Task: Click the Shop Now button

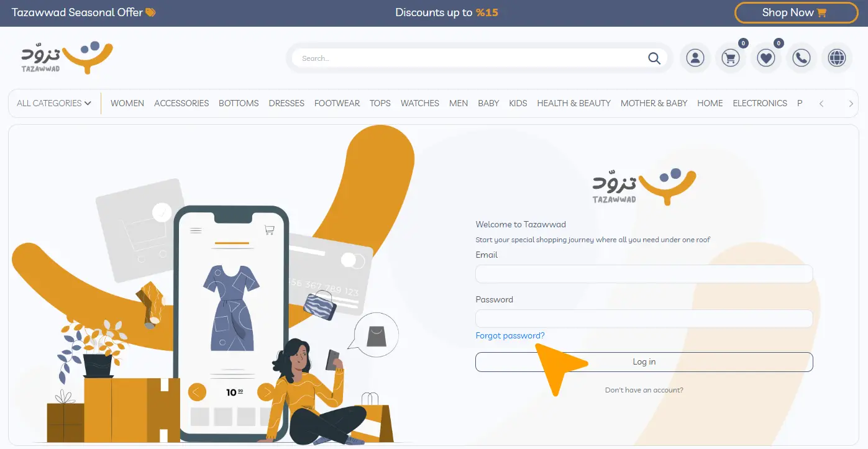Action: click(796, 12)
